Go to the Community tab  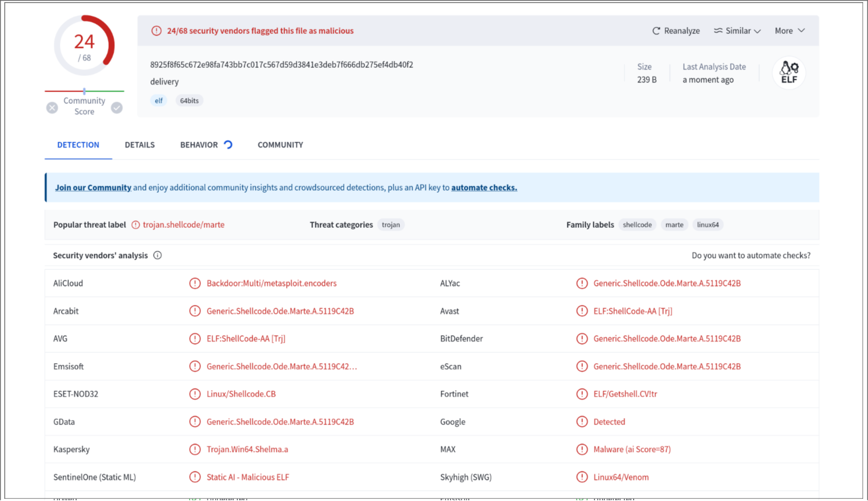point(280,145)
